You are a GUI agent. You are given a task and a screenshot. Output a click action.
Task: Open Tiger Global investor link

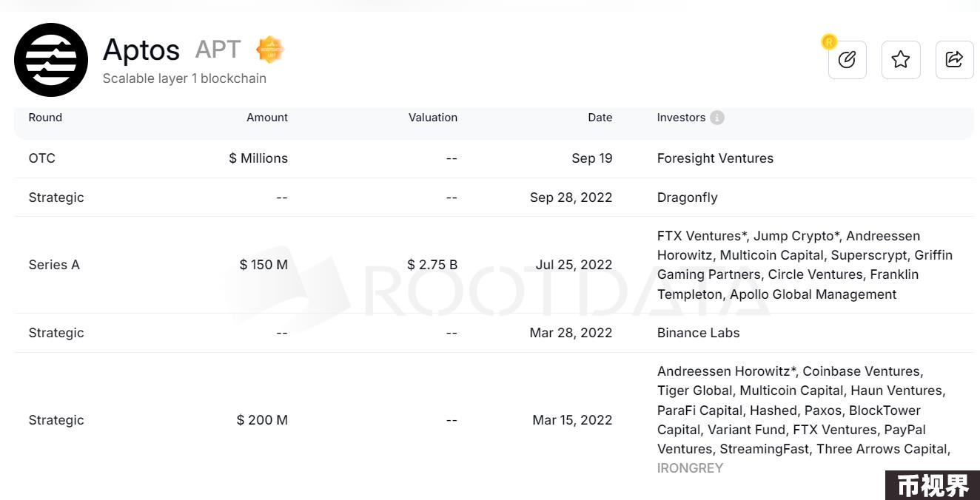[x=694, y=391]
